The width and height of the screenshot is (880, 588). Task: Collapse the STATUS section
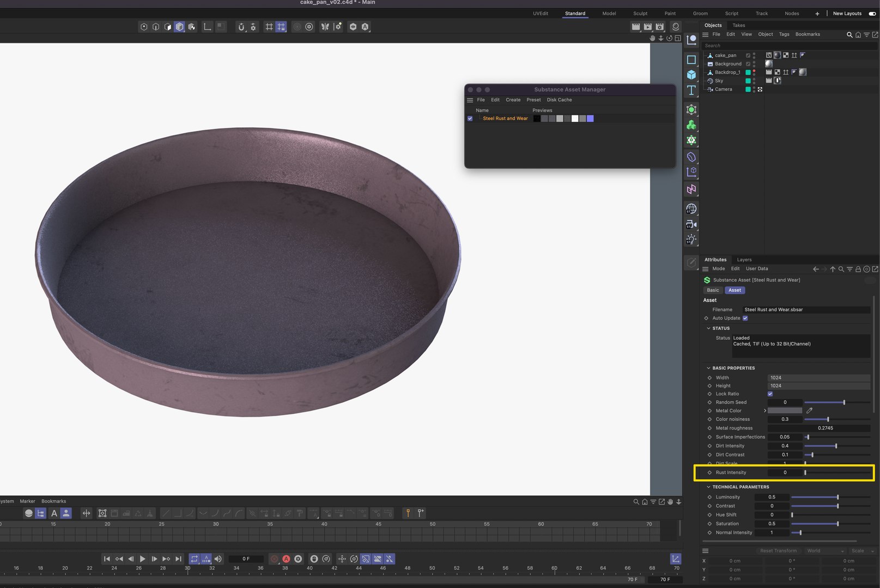coord(708,328)
